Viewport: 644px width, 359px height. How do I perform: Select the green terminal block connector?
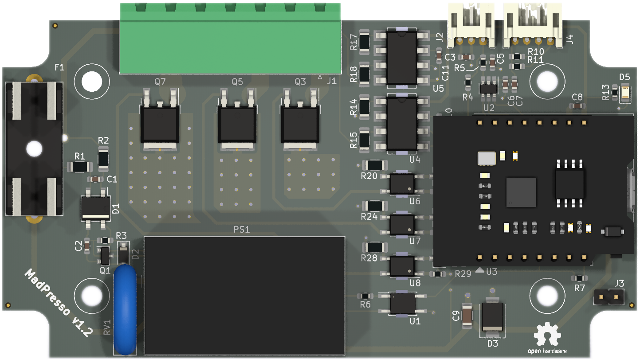[231, 38]
